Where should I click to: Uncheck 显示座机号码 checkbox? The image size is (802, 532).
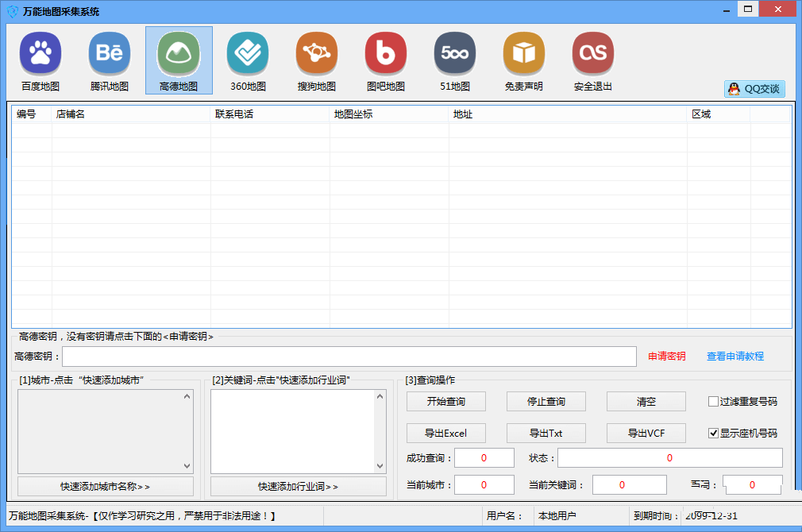click(x=713, y=434)
